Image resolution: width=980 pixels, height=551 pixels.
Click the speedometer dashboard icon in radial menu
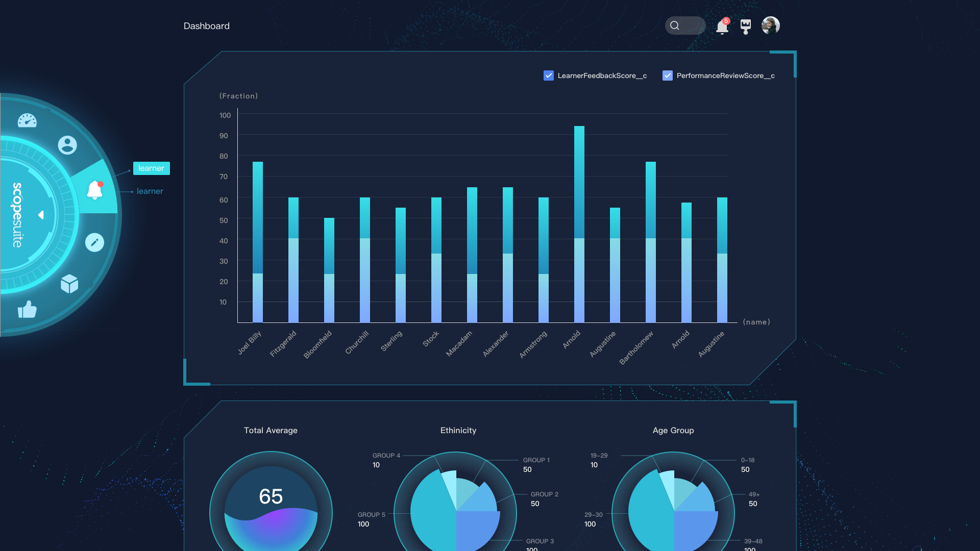pos(27,121)
